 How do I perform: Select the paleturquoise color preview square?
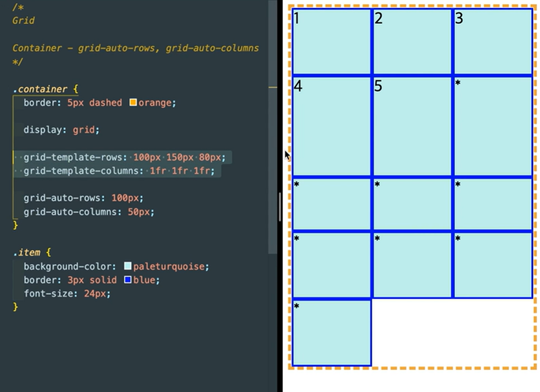point(127,266)
